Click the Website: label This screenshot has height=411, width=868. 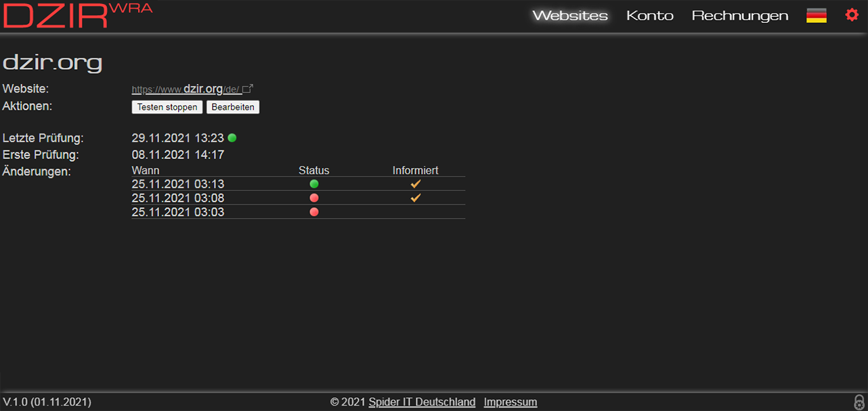pos(26,89)
